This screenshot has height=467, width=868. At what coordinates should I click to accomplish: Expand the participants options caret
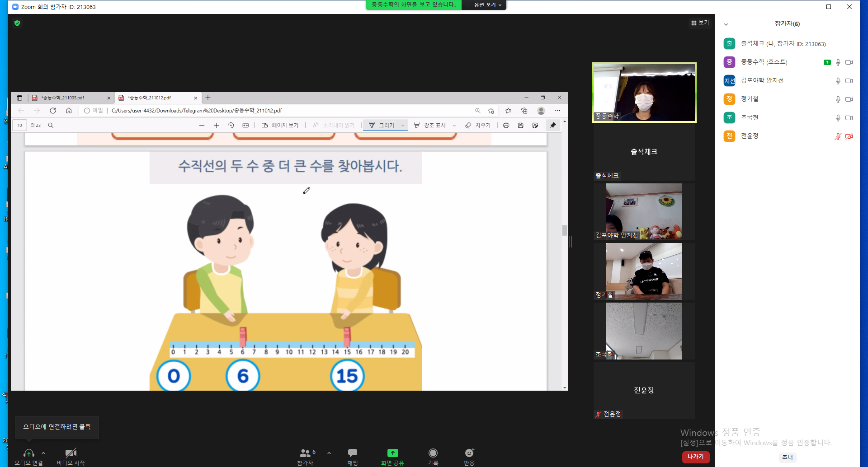click(x=329, y=453)
